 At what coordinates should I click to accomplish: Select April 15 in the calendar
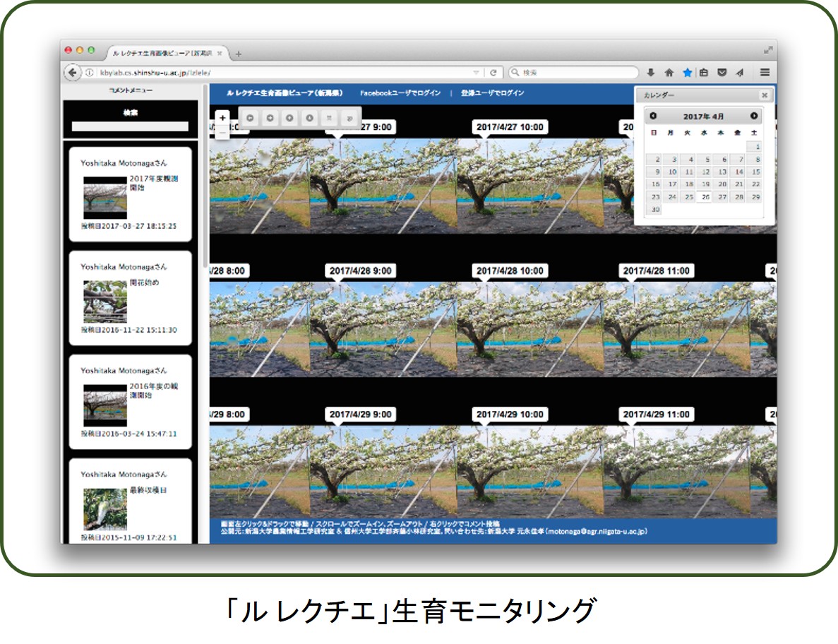point(755,172)
